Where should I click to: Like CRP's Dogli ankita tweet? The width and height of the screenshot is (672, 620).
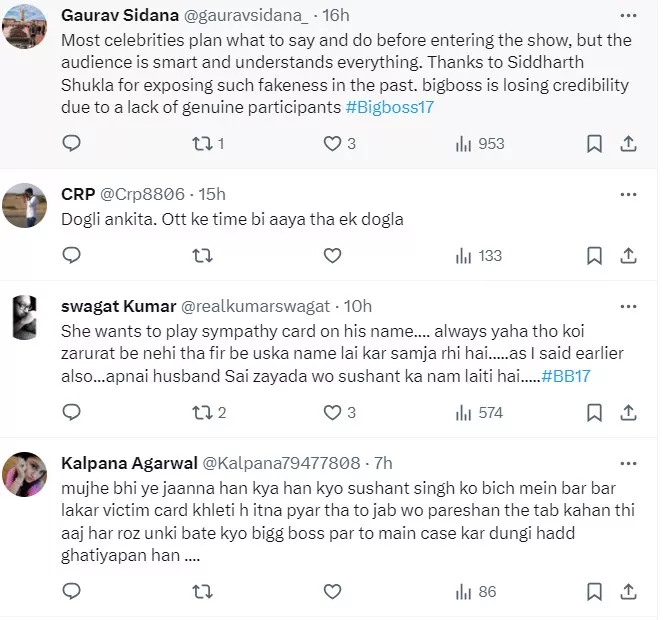[x=333, y=255]
